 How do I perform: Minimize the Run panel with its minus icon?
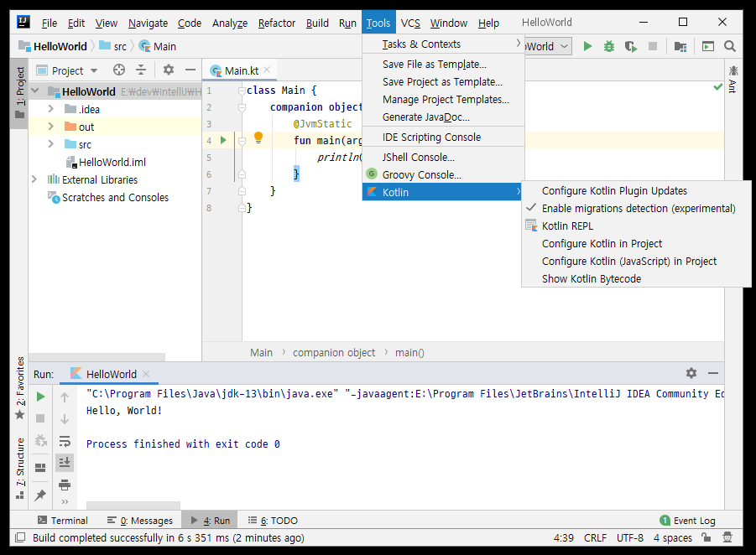[x=713, y=373]
